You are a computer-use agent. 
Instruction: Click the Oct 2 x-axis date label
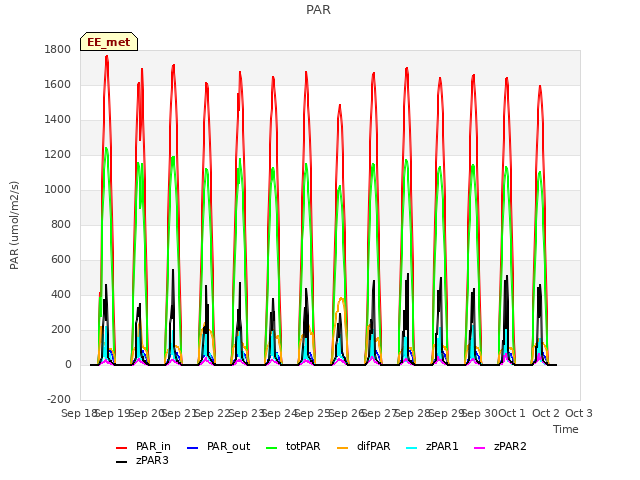click(x=546, y=413)
